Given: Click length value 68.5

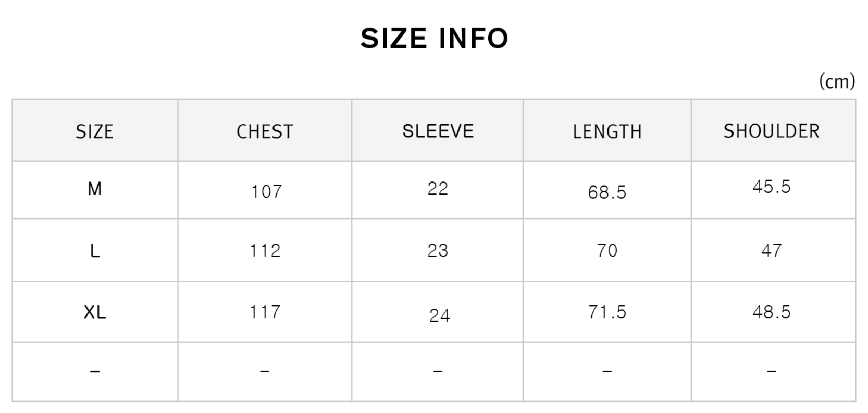Looking at the screenshot, I should click(607, 192).
